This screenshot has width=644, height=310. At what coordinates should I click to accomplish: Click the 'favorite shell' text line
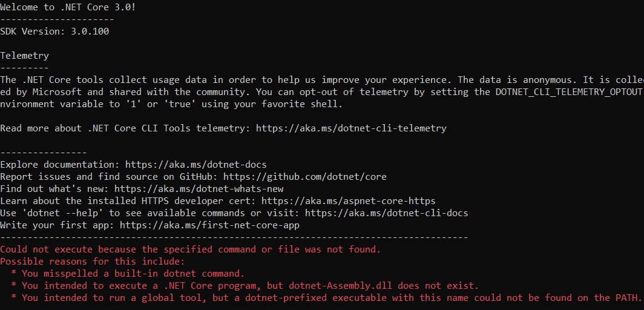171,104
